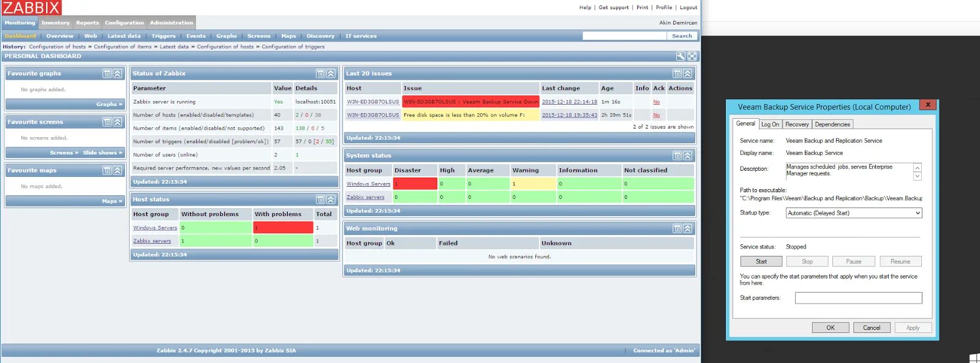Go to the Triggers submenu
Screen dimensions: 980x363
pos(164,36)
